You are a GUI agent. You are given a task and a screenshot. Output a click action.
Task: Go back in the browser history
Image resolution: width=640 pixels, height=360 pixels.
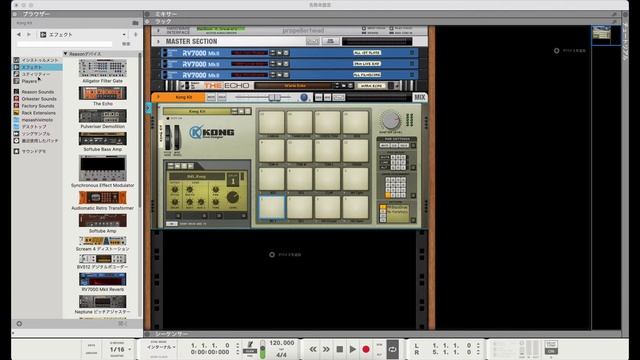click(19, 35)
